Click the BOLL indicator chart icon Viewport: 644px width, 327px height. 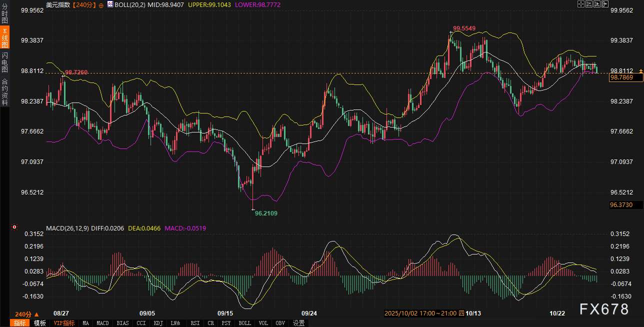pos(110,4)
